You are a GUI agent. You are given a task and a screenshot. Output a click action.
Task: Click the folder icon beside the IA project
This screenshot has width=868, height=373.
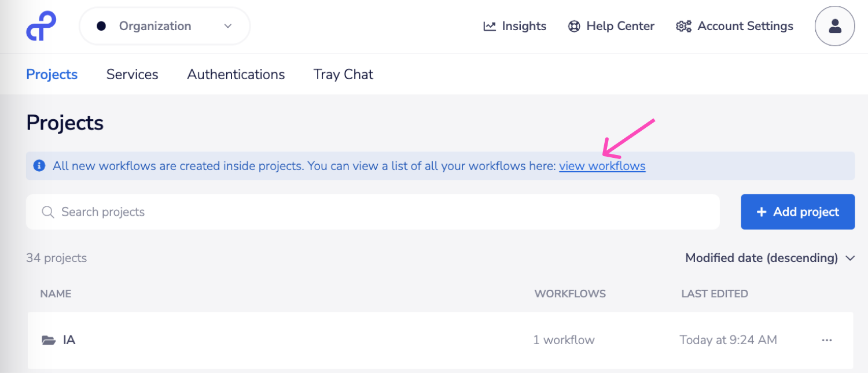(47, 339)
